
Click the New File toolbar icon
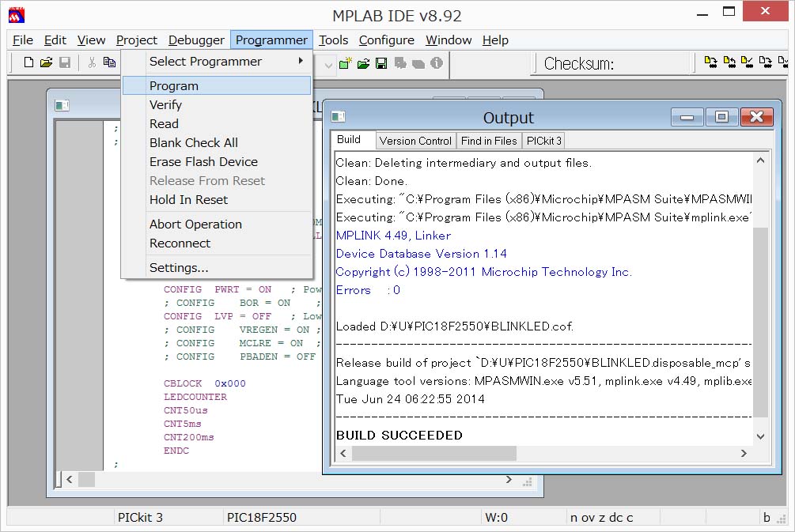coord(29,62)
